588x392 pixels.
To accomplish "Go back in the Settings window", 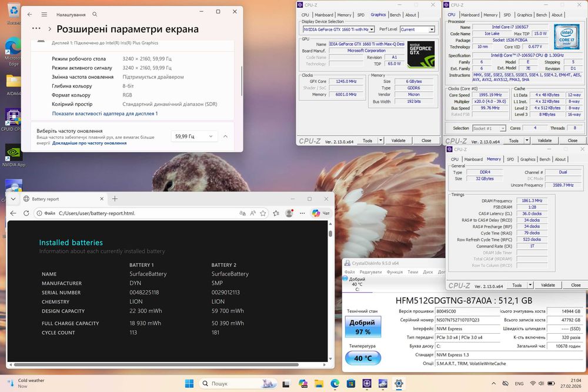I will point(29,14).
